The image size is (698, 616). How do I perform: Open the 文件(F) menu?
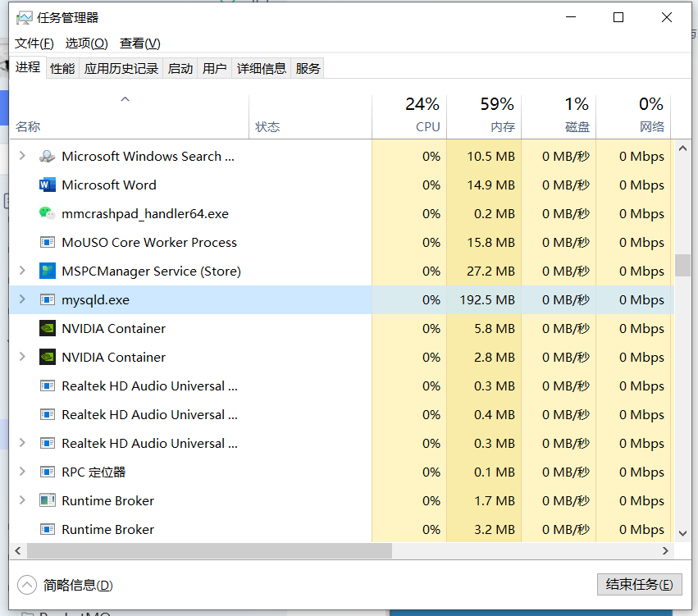point(34,43)
